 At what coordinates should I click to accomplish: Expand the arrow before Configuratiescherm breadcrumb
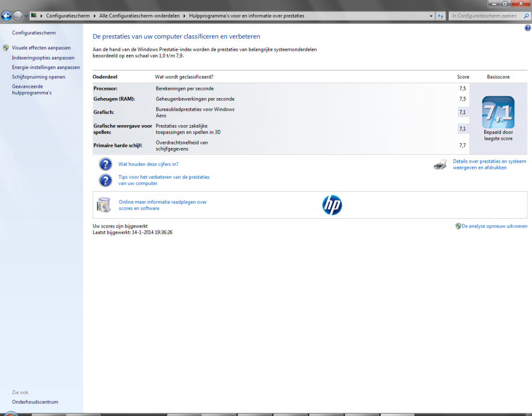42,16
